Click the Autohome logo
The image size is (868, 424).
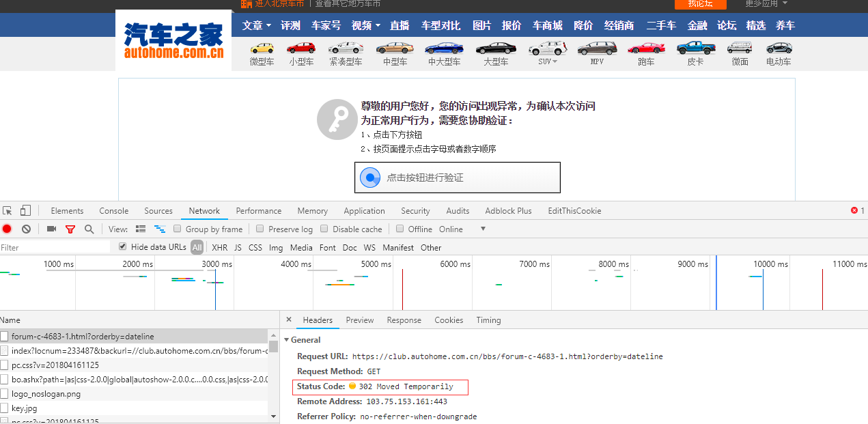coord(173,40)
